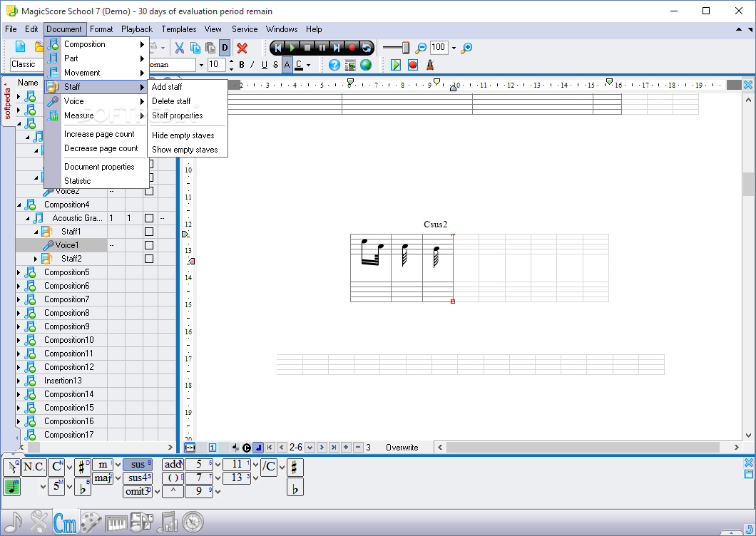Click the omit3 chord button
The image size is (756, 536).
tap(138, 491)
